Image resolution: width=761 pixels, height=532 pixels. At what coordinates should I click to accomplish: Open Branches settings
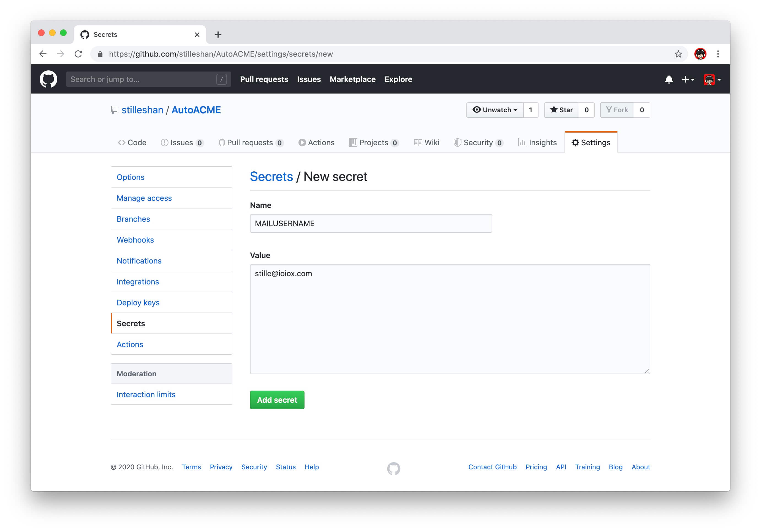171,219
